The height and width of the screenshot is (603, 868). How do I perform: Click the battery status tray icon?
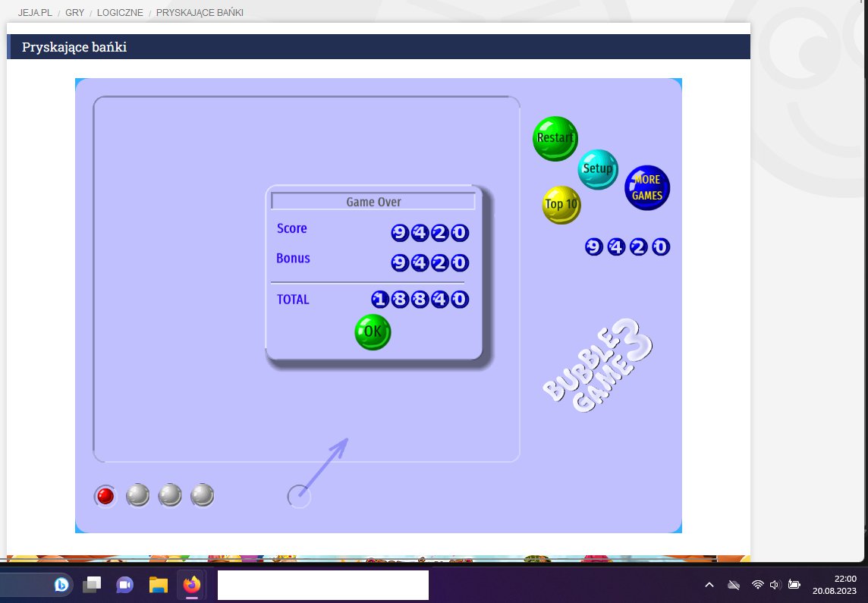(x=794, y=585)
